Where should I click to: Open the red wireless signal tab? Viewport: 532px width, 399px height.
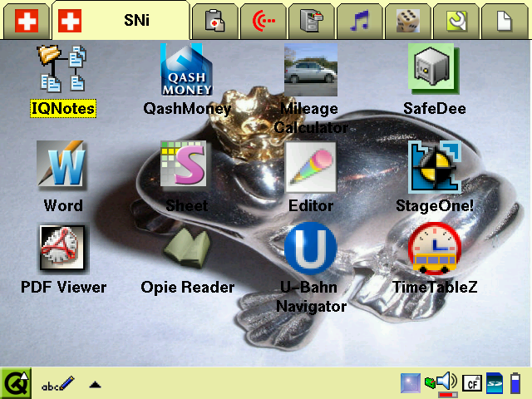[264, 21]
